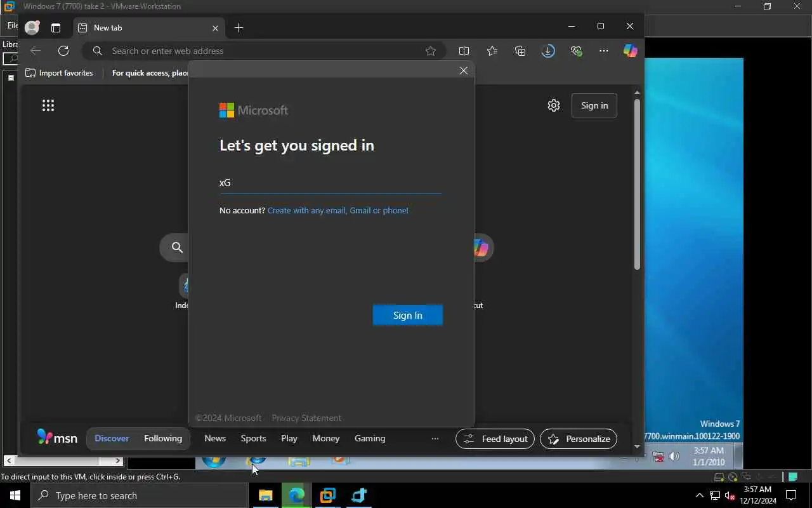Click the Personalize button
The height and width of the screenshot is (508, 812).
(x=579, y=439)
